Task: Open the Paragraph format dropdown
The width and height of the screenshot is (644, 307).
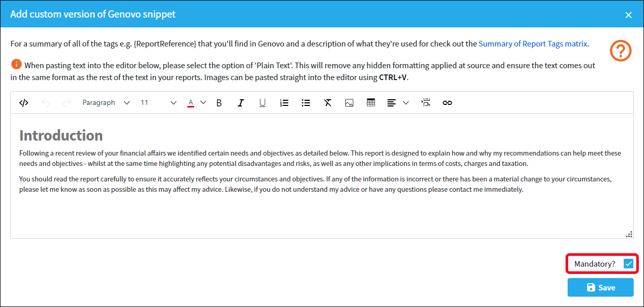Action: point(106,103)
